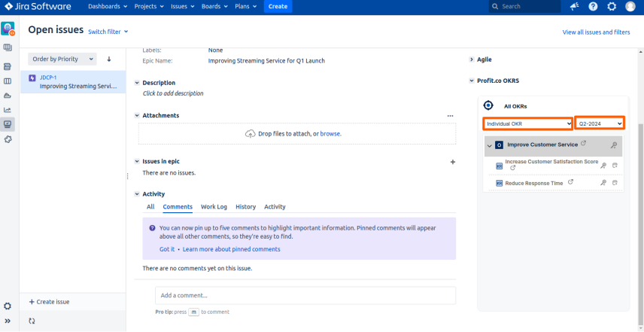The height and width of the screenshot is (332, 644).
Task: Open the Switch filter dropdown
Action: tap(108, 32)
